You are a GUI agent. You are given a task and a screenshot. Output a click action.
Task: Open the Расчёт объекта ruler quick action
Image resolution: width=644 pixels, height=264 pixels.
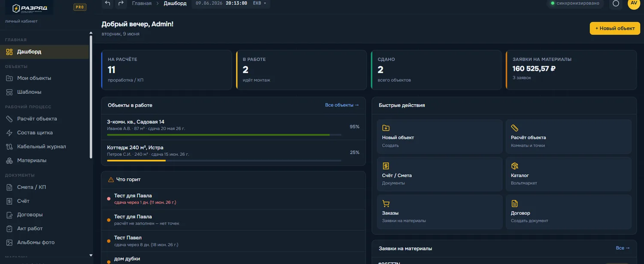click(568, 137)
